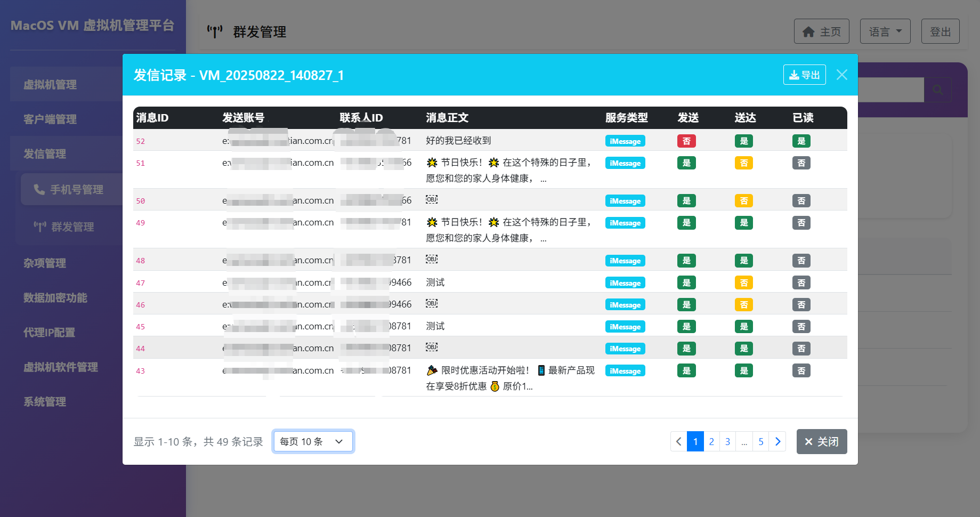This screenshot has height=517, width=980.
Task: Jump to page 3 in pagination
Action: point(727,442)
